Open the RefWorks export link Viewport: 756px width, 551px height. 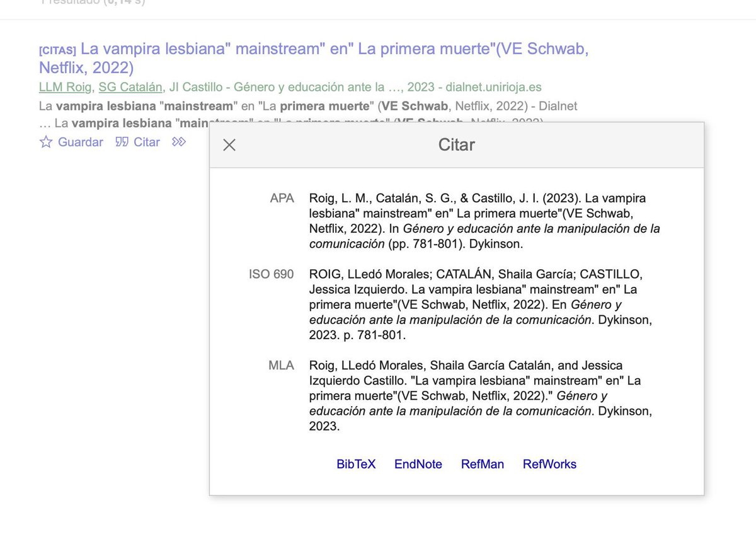tap(549, 464)
